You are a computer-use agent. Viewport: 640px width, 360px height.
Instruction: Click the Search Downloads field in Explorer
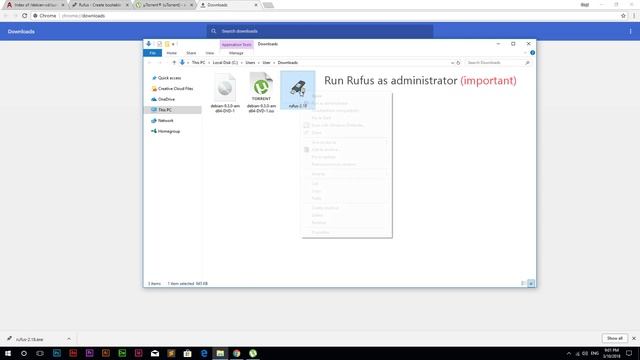click(x=498, y=62)
